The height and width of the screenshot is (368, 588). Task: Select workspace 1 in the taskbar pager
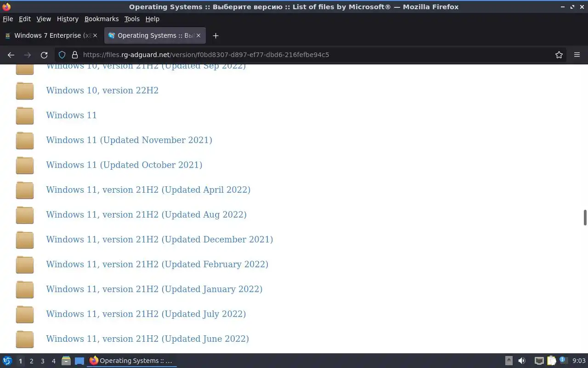[x=20, y=361]
